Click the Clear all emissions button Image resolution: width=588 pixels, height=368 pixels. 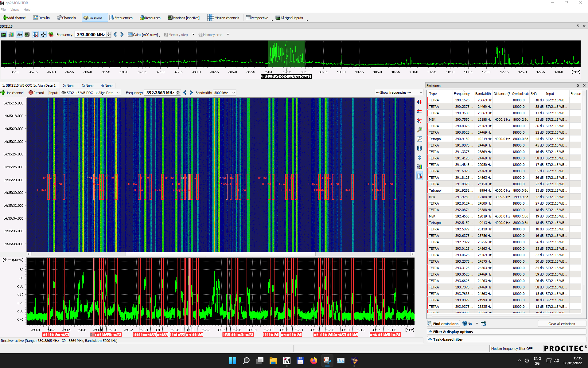click(561, 324)
